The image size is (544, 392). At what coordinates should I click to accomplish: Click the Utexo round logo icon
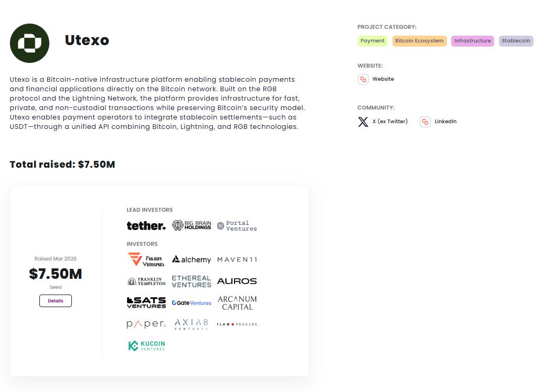click(x=29, y=43)
